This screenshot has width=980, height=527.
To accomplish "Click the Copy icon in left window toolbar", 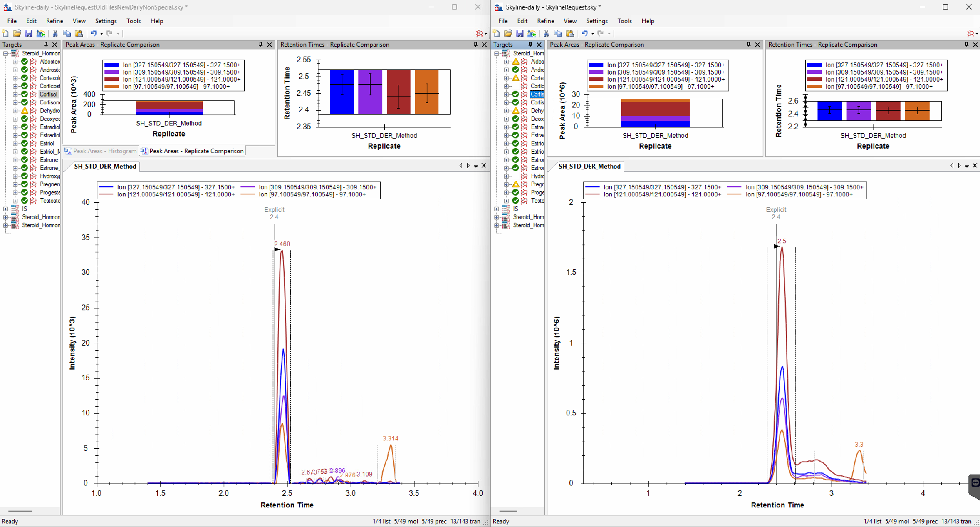I will coord(67,33).
